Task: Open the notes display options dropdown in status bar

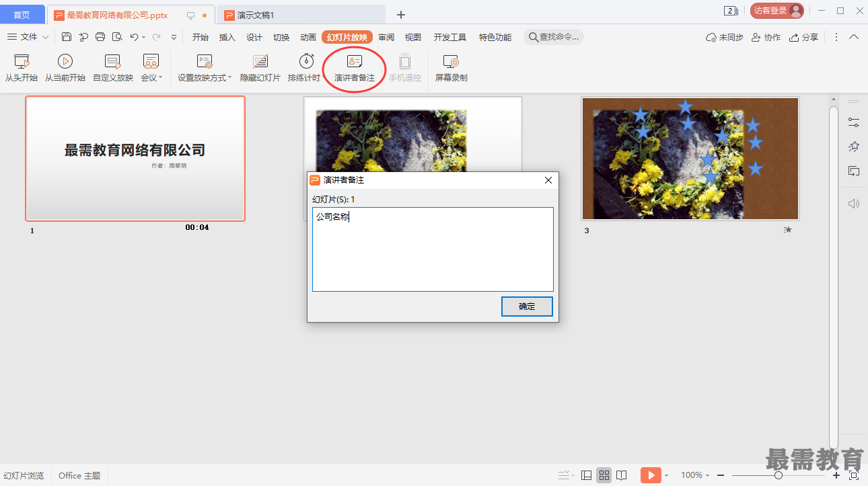Action: [x=567, y=475]
